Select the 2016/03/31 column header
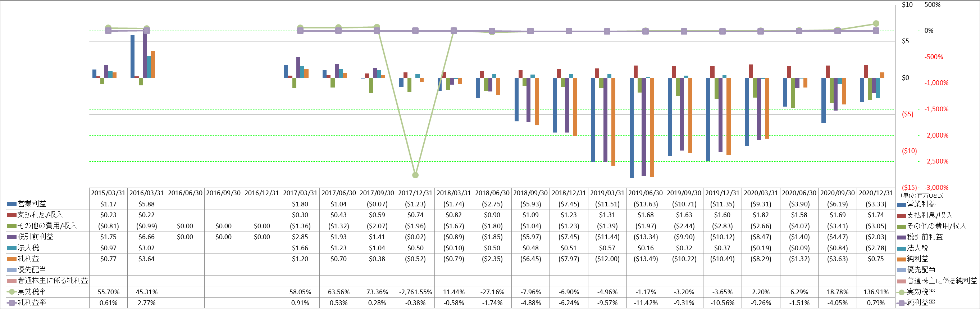This screenshot has width=980, height=309. (x=147, y=193)
